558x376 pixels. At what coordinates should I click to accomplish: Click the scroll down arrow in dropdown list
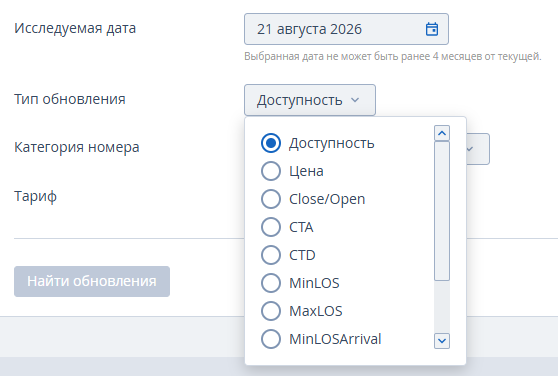(442, 341)
